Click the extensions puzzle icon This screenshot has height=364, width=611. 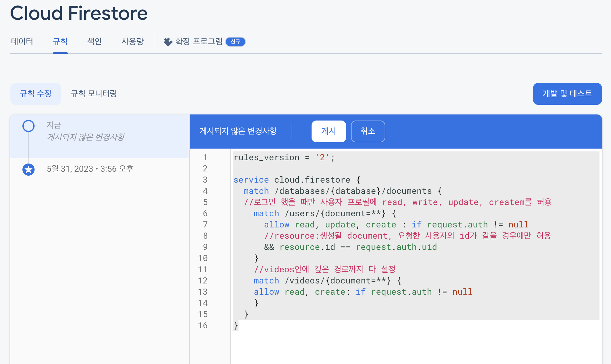tap(168, 41)
